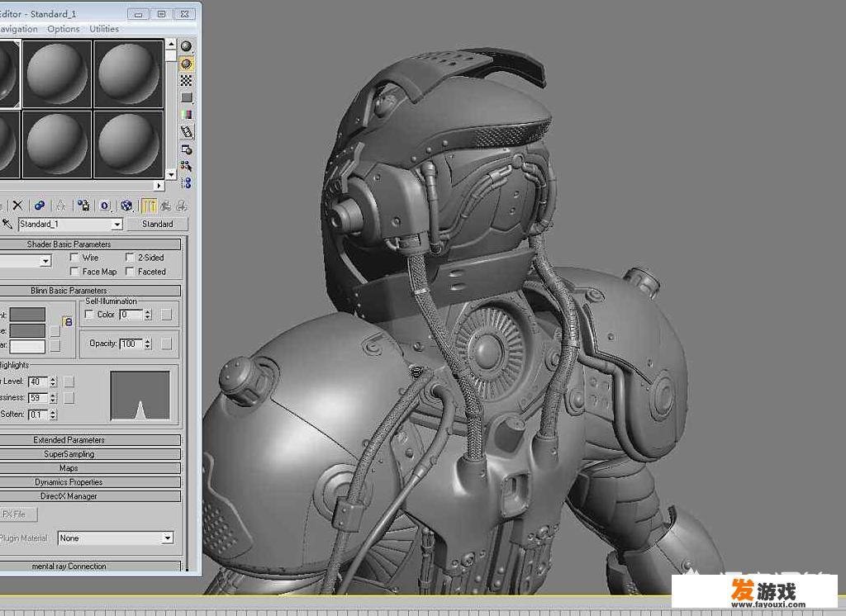This screenshot has height=616, width=846.
Task: Enable the Faceted checkbox
Action: [x=130, y=272]
